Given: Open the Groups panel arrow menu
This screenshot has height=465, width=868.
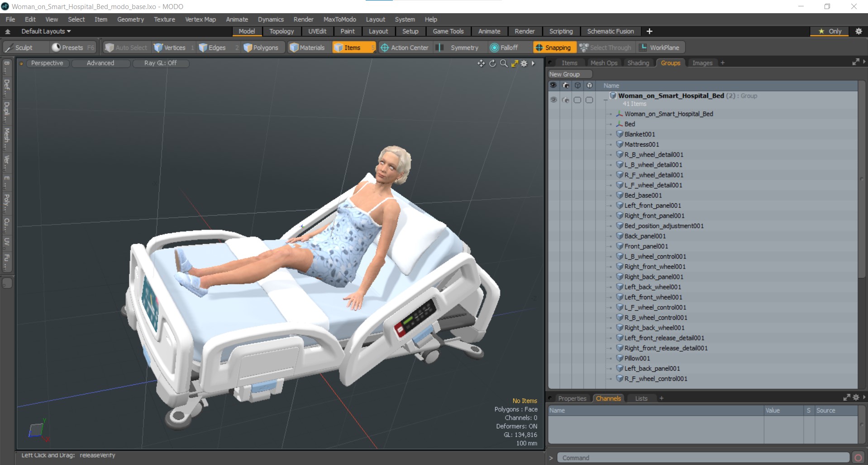Looking at the screenshot, I should click(x=864, y=62).
